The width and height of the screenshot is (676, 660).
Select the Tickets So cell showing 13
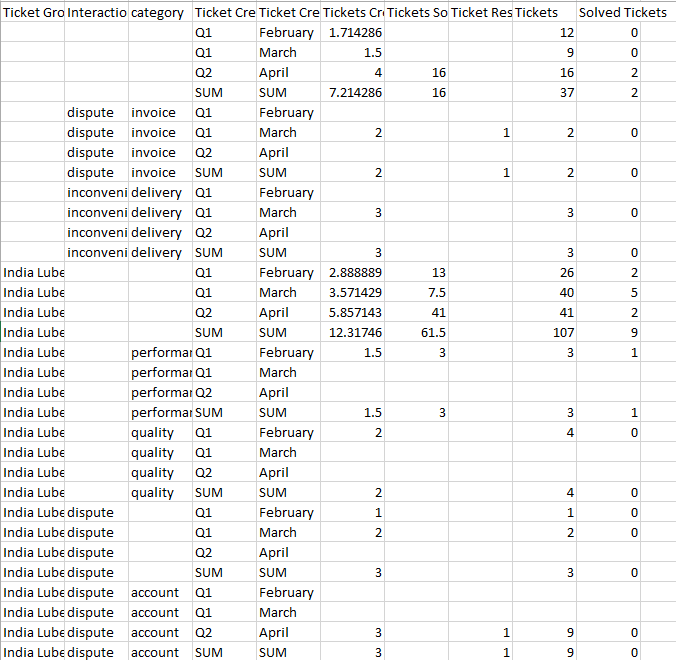(416, 273)
